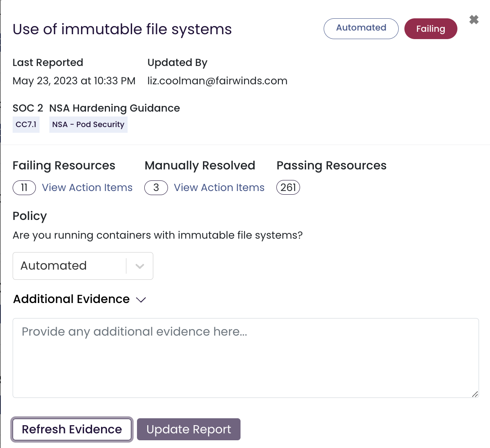Click the close icon on the modal
Image resolution: width=490 pixels, height=448 pixels.
click(x=473, y=20)
